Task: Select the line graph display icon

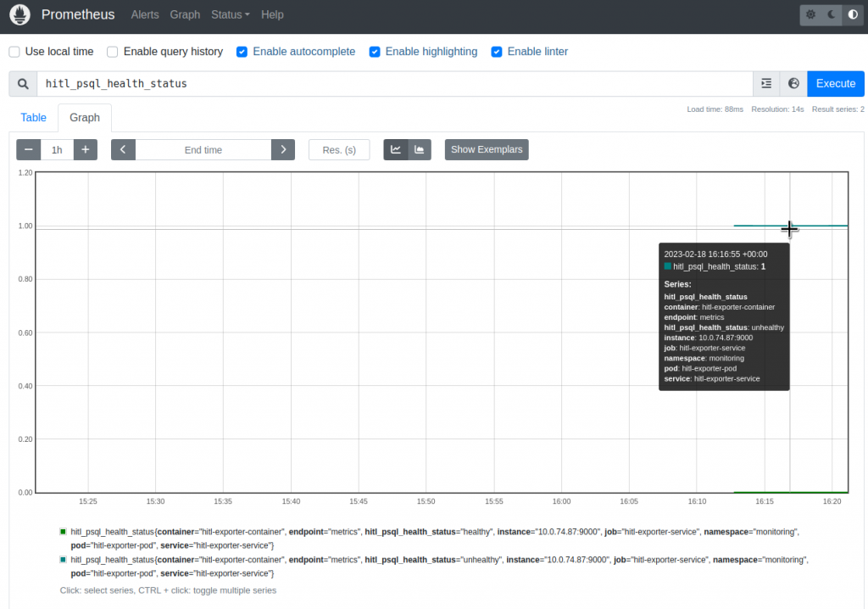Action: point(395,149)
